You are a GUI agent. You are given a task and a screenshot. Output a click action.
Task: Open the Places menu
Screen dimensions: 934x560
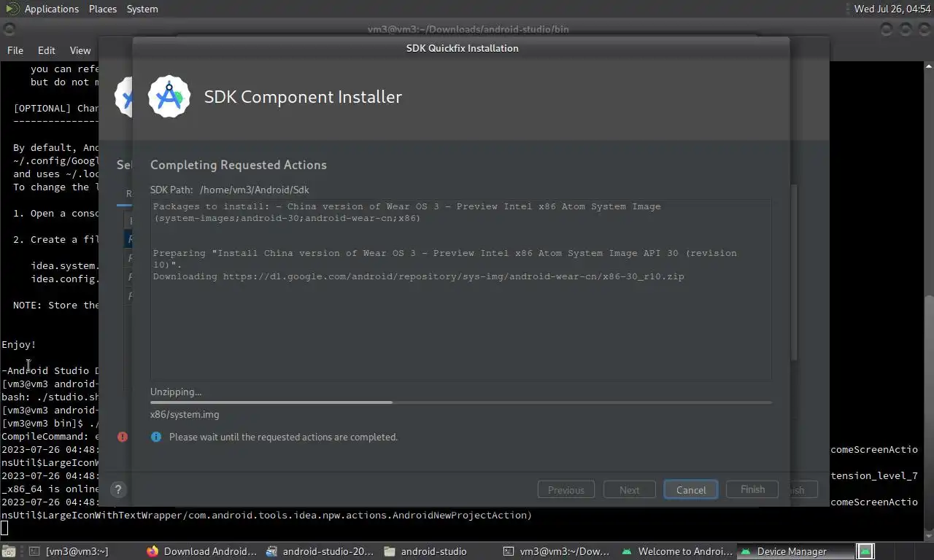click(103, 9)
